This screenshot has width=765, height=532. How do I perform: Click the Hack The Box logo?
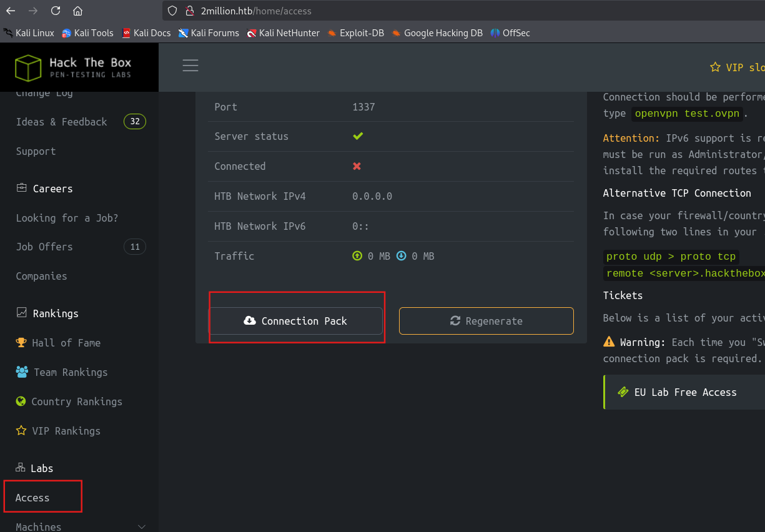74,68
